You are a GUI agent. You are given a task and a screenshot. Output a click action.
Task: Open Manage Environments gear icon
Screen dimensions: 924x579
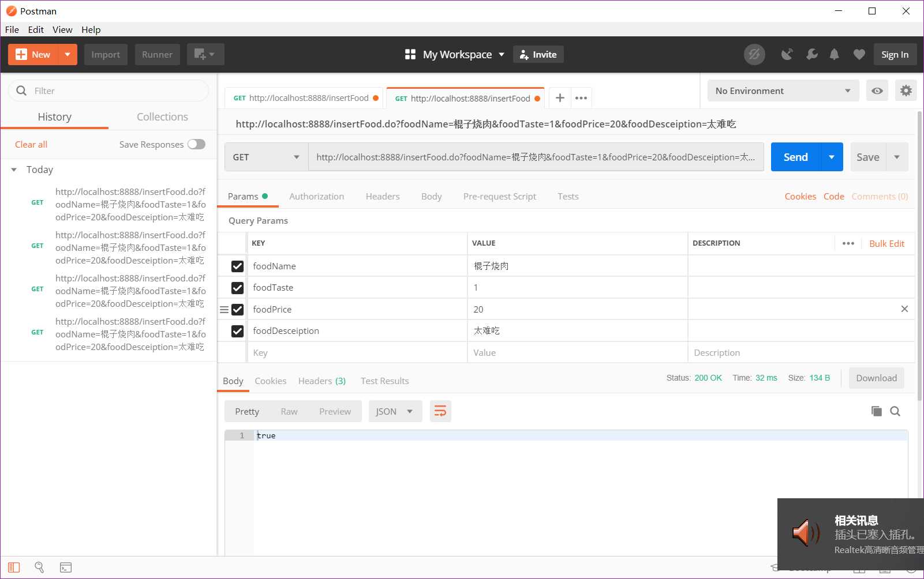pyautogui.click(x=906, y=91)
